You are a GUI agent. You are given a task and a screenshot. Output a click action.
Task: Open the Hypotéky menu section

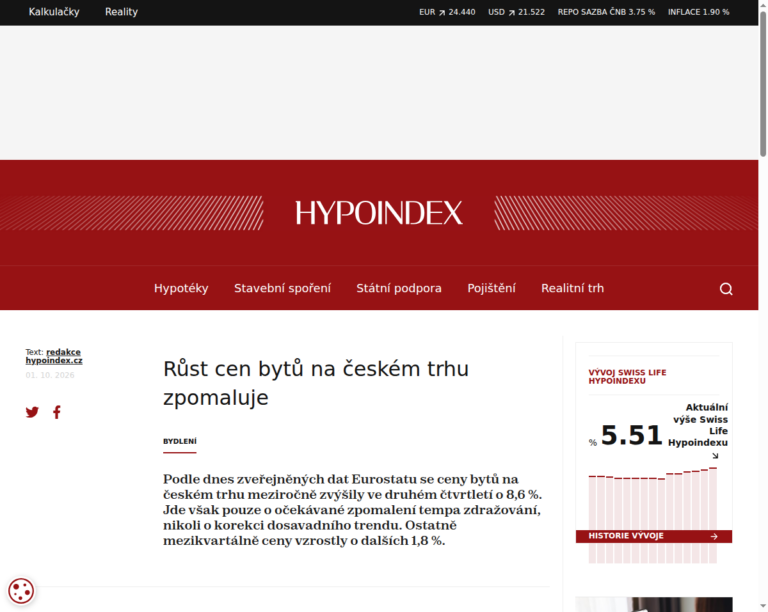[x=181, y=288]
